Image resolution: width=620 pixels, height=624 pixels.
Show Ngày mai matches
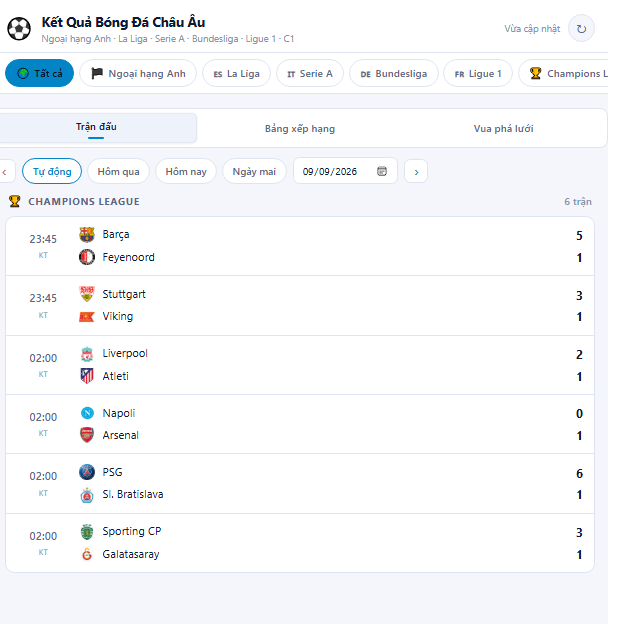[254, 171]
